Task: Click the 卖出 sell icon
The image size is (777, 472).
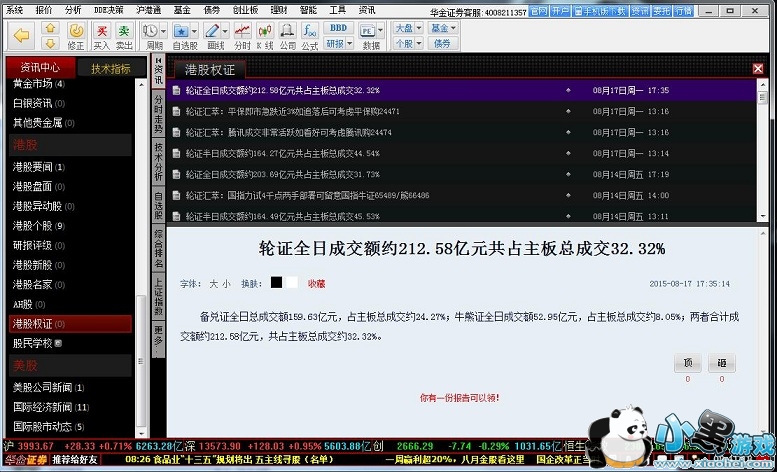Action: (123, 31)
